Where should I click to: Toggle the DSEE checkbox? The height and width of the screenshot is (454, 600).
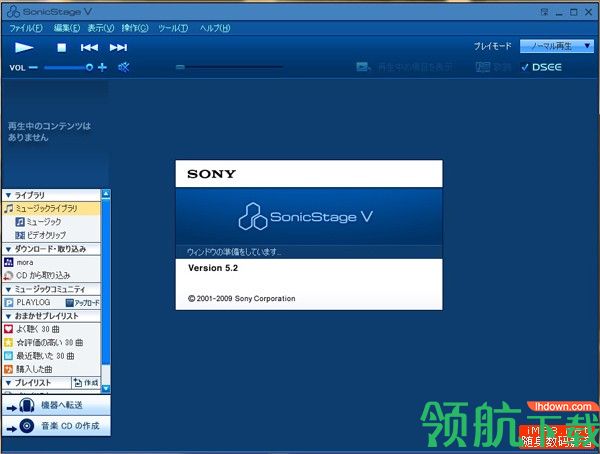(525, 67)
